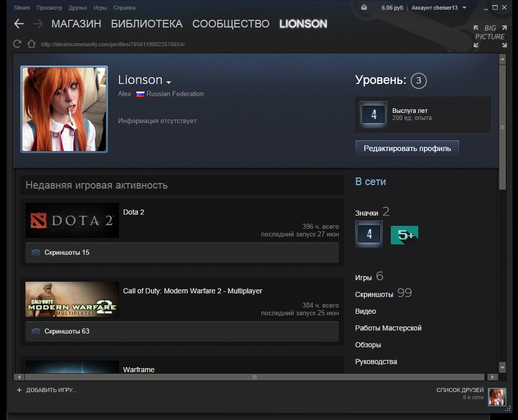Image resolution: width=518 pixels, height=420 pixels.
Task: Click the vertical scrollbar down arrow
Action: pos(502,367)
